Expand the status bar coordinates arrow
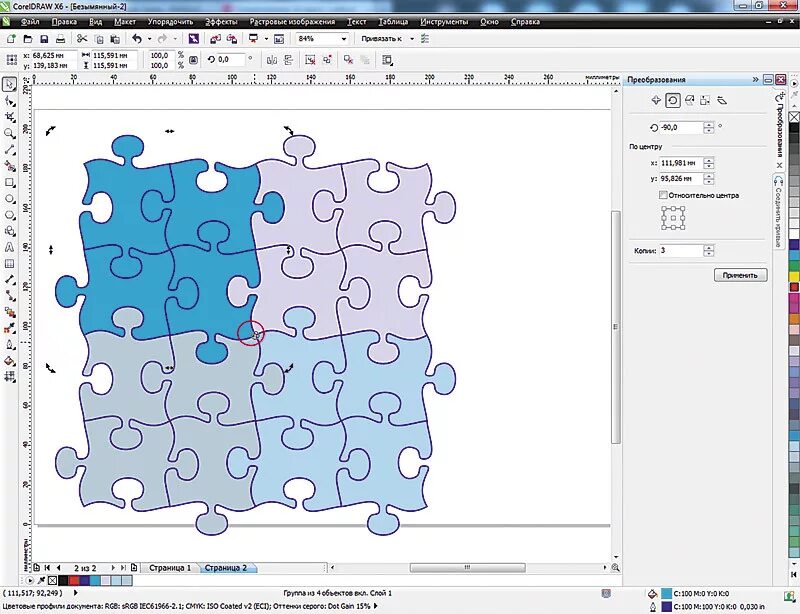Image resolution: width=800 pixels, height=614 pixels. pyautogui.click(x=76, y=593)
